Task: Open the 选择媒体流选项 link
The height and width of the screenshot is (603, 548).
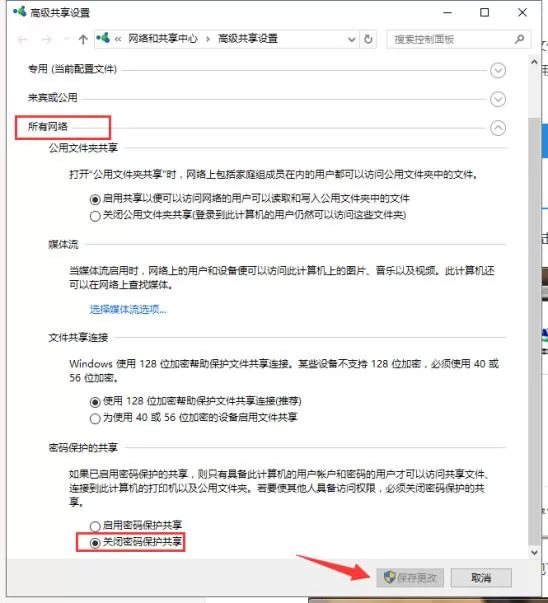Action: (x=128, y=309)
